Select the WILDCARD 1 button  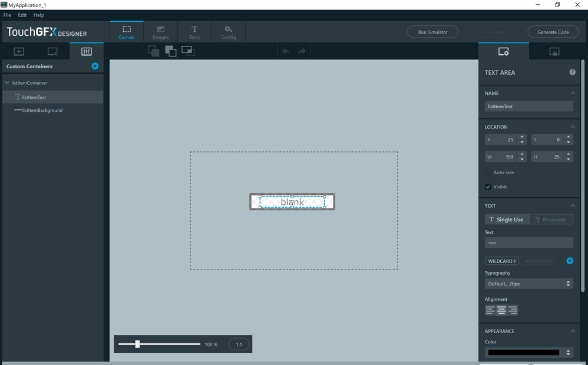click(502, 261)
